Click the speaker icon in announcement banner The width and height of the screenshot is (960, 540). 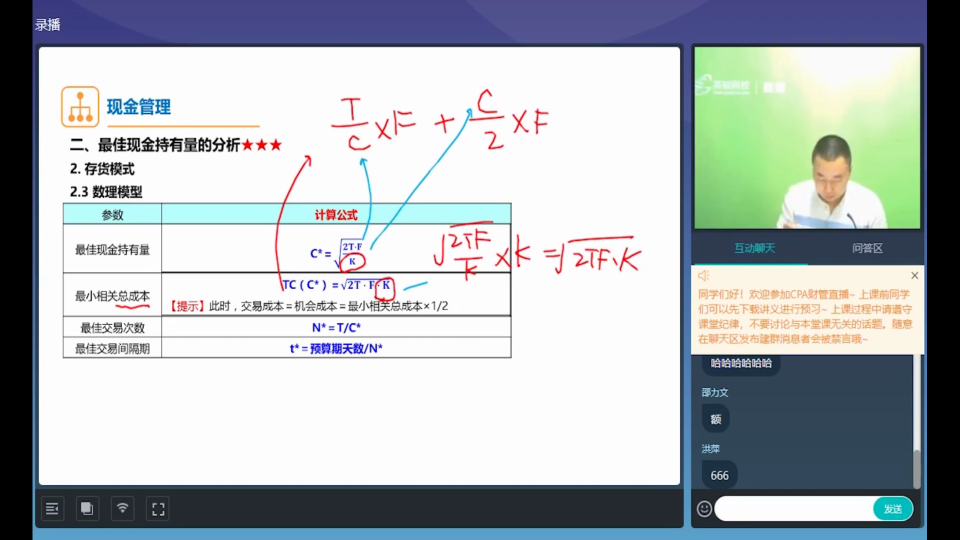[x=704, y=276]
